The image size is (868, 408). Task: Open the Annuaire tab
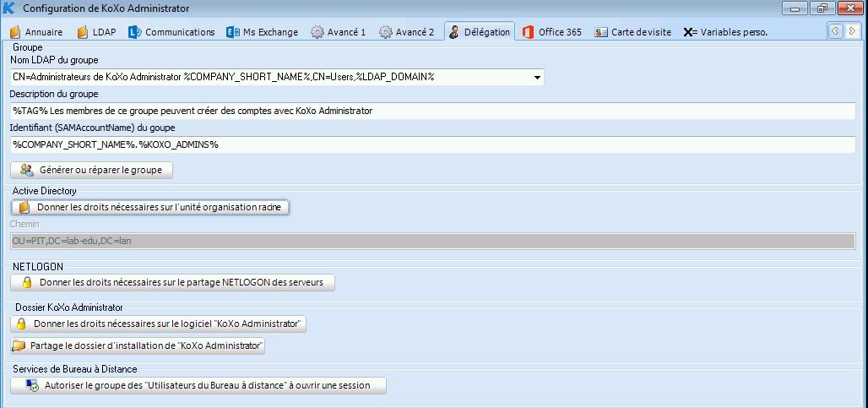[x=36, y=32]
